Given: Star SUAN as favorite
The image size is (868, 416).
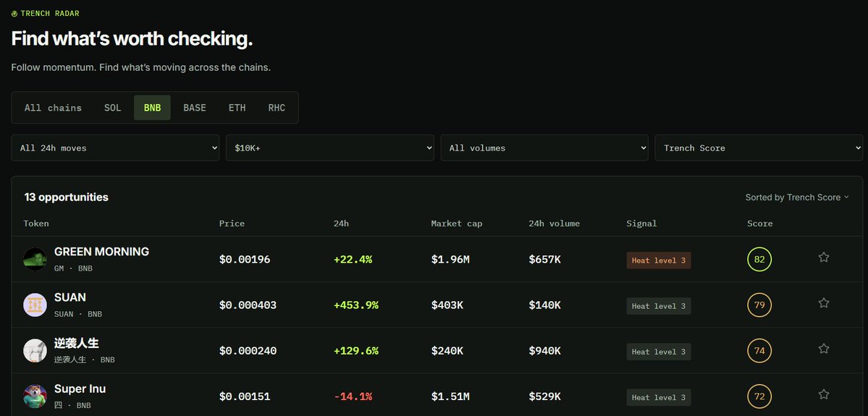Looking at the screenshot, I should [x=824, y=302].
